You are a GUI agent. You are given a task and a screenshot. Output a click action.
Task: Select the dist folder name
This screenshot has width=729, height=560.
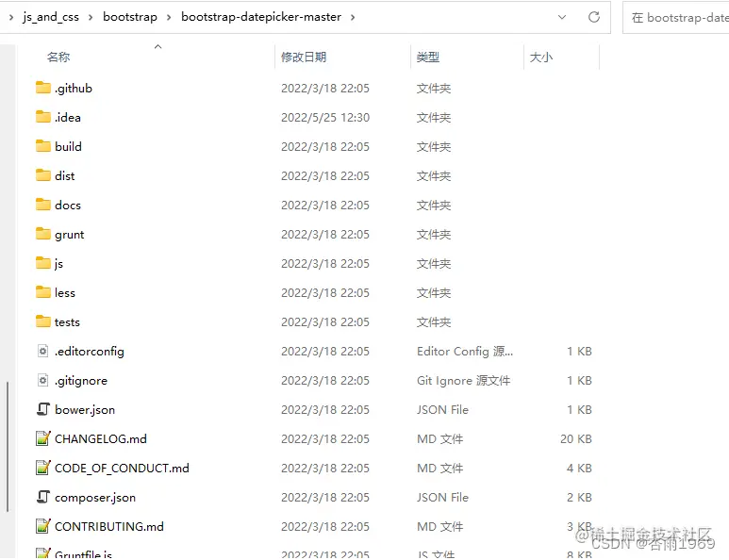[x=65, y=176]
